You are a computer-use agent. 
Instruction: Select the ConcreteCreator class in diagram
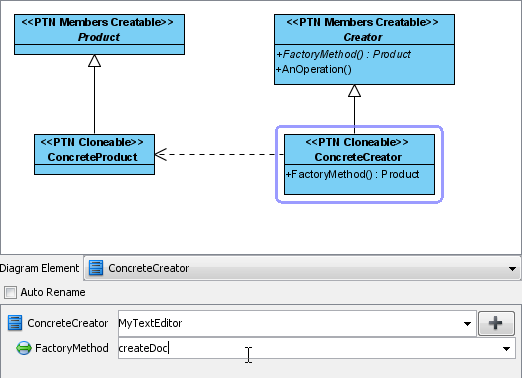(359, 164)
